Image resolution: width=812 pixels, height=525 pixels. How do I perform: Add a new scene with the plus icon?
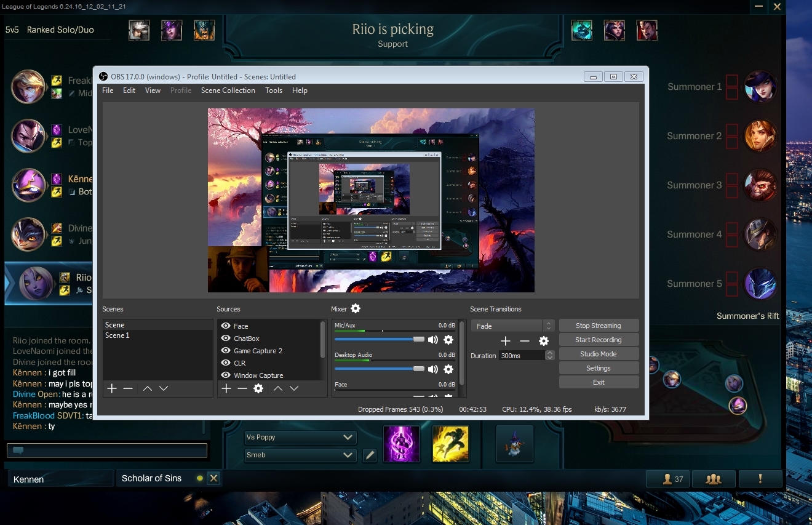point(112,388)
